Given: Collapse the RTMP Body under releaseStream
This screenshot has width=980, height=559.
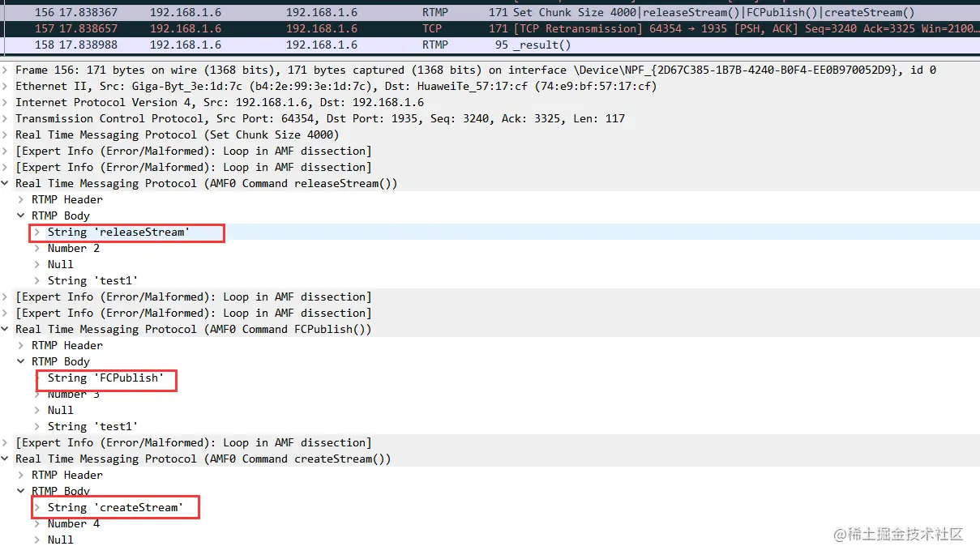Looking at the screenshot, I should (x=21, y=215).
